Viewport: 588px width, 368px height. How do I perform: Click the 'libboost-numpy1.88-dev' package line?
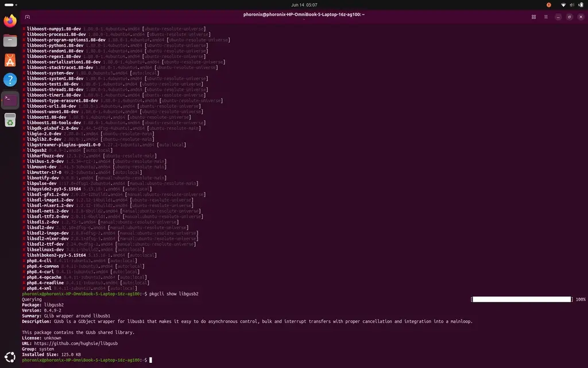tap(114, 29)
